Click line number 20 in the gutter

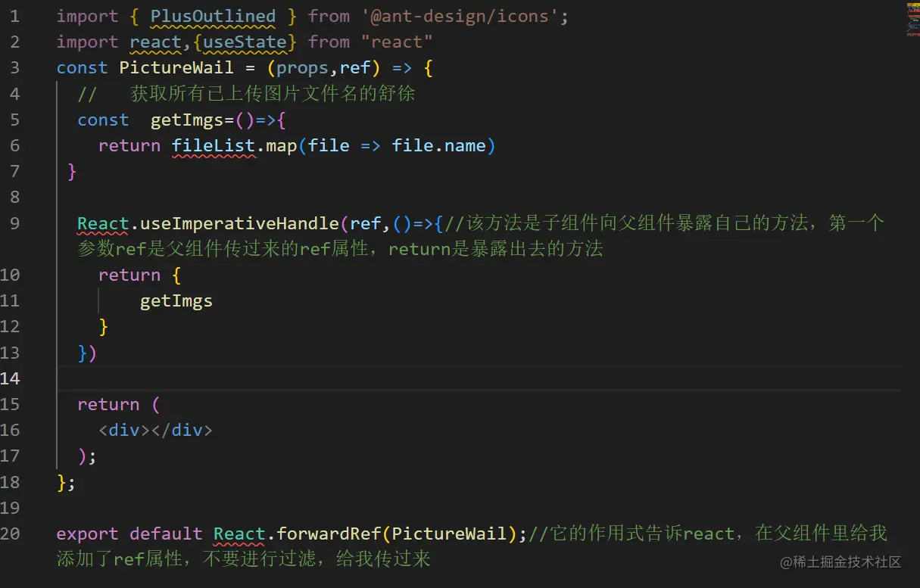[11, 534]
